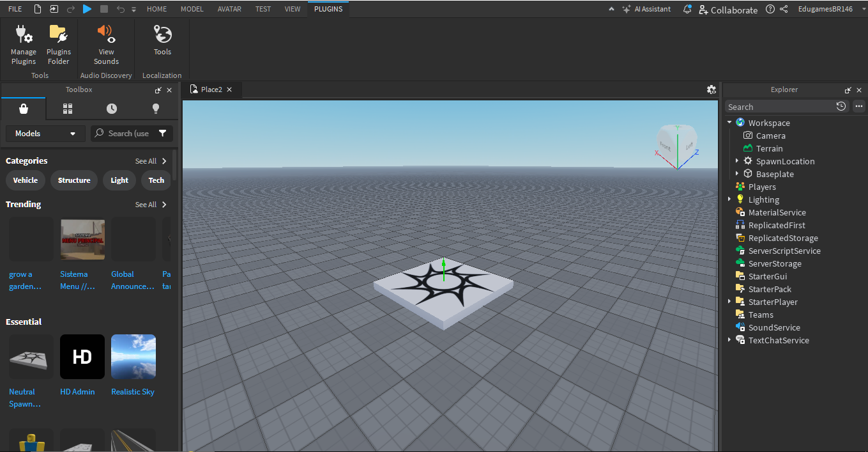Select the Structure category chip
868x452 pixels.
(x=74, y=180)
